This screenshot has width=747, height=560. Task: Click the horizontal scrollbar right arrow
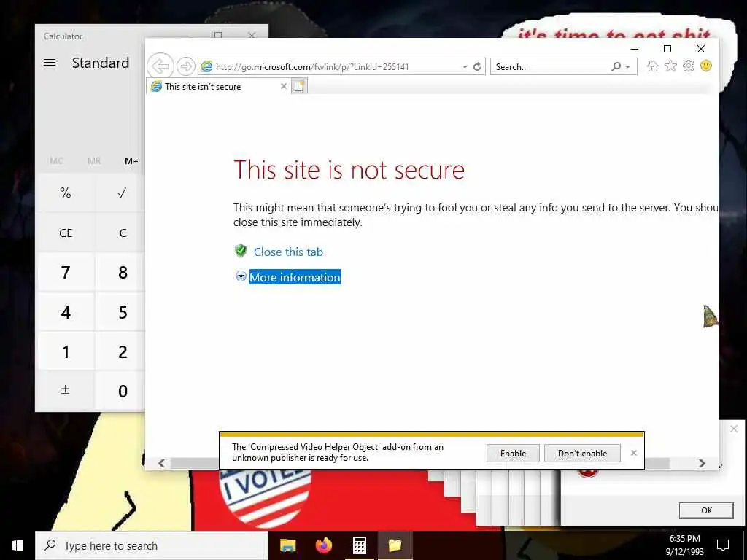click(702, 463)
